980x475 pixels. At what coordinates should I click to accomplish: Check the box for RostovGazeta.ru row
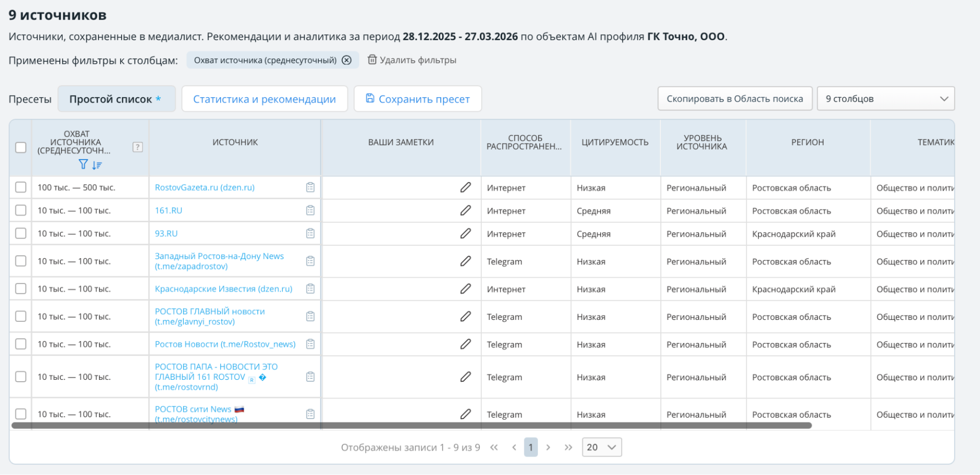(x=21, y=187)
